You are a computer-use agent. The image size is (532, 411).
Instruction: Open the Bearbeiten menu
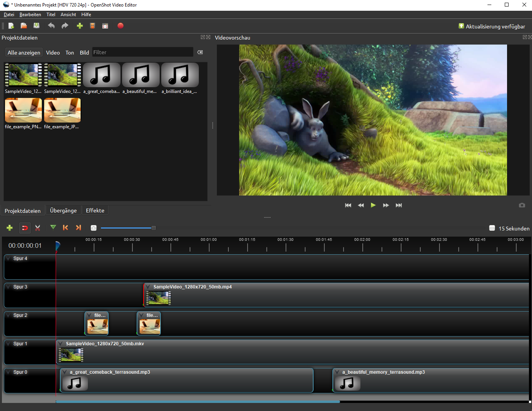pyautogui.click(x=30, y=15)
